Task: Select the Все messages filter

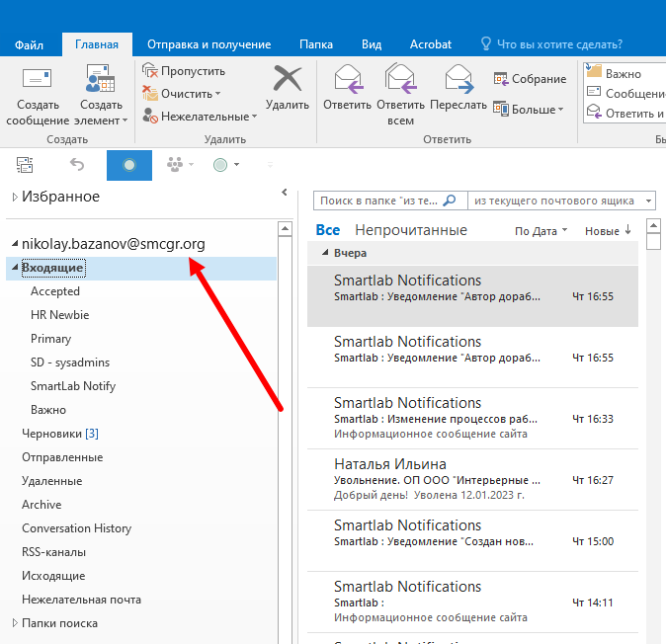Action: [327, 230]
